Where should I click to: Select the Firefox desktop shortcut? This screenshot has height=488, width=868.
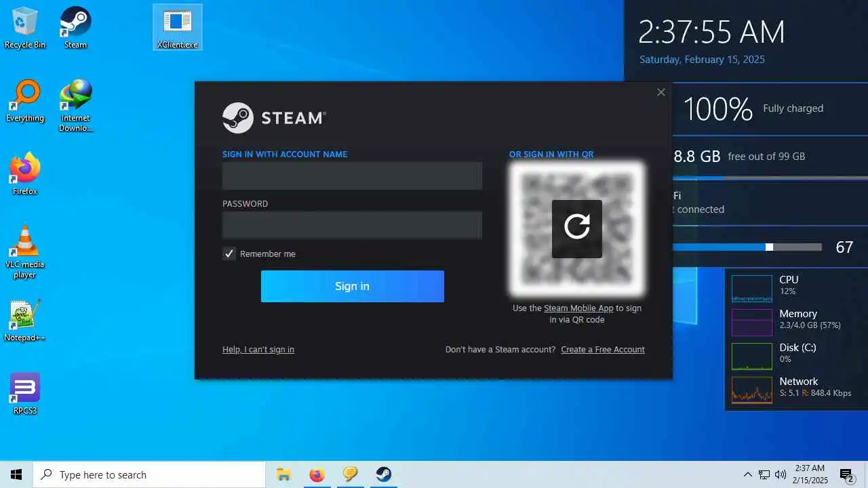[x=25, y=174]
